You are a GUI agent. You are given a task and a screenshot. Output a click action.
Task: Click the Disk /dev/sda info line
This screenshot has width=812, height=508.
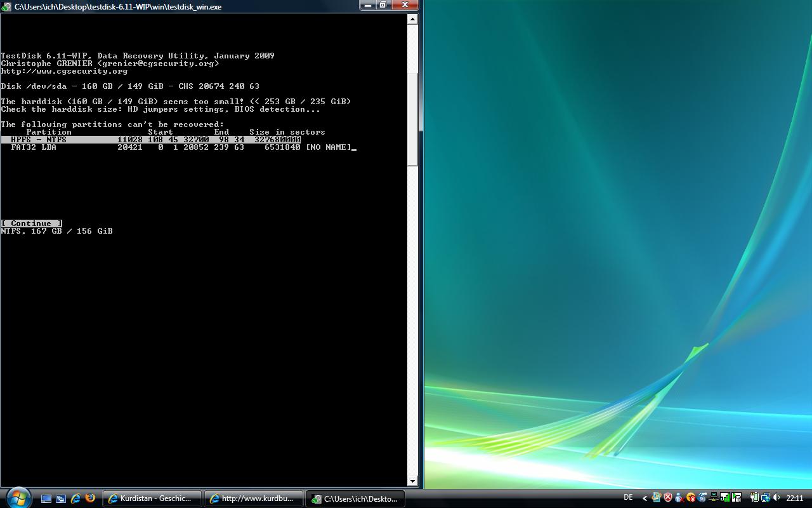click(x=130, y=86)
